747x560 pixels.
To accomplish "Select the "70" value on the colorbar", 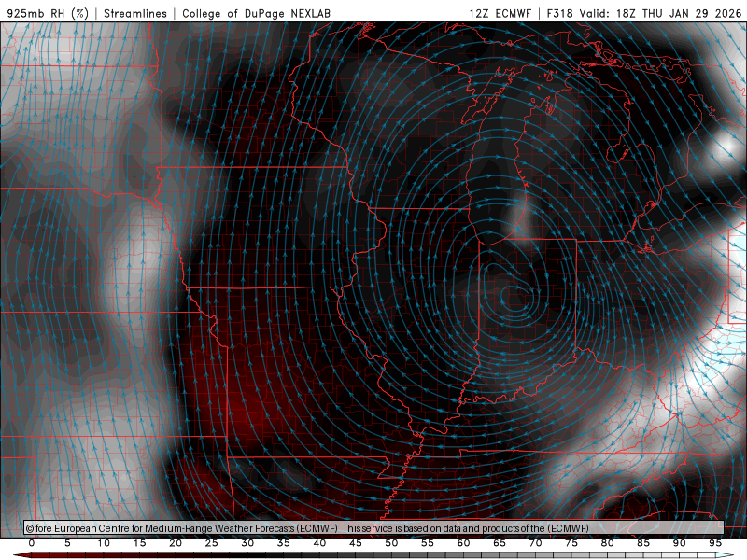I will 535,543.
